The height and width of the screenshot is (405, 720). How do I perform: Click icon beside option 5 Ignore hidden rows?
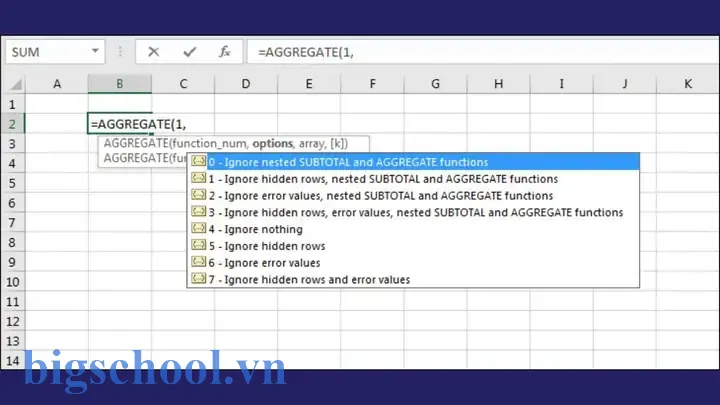(x=199, y=245)
